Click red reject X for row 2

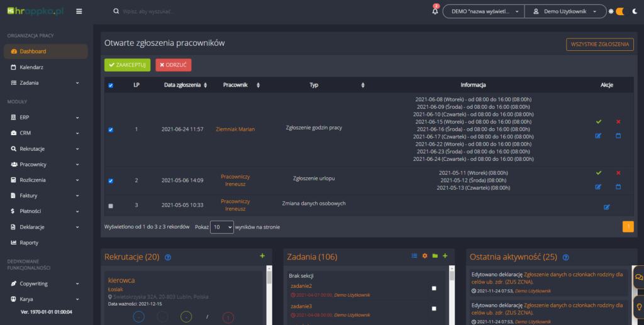[618, 173]
